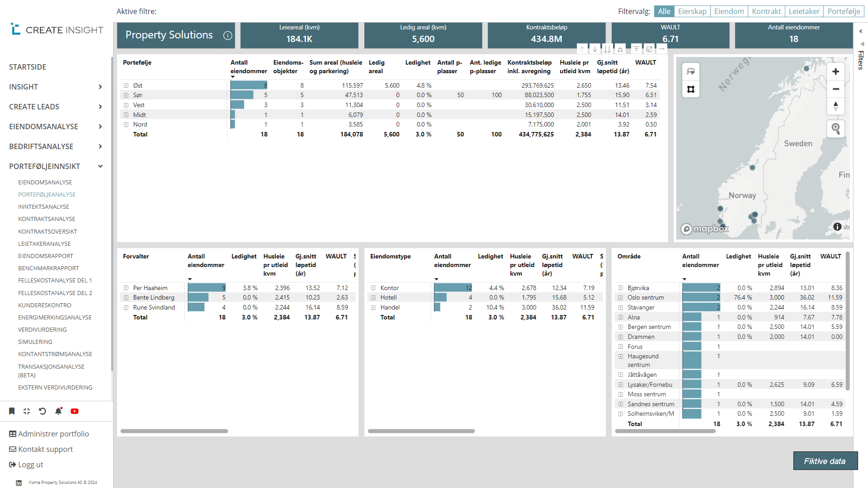The height and width of the screenshot is (488, 868).
Task: Open focus mode icon on table
Action: pyautogui.click(x=649, y=49)
